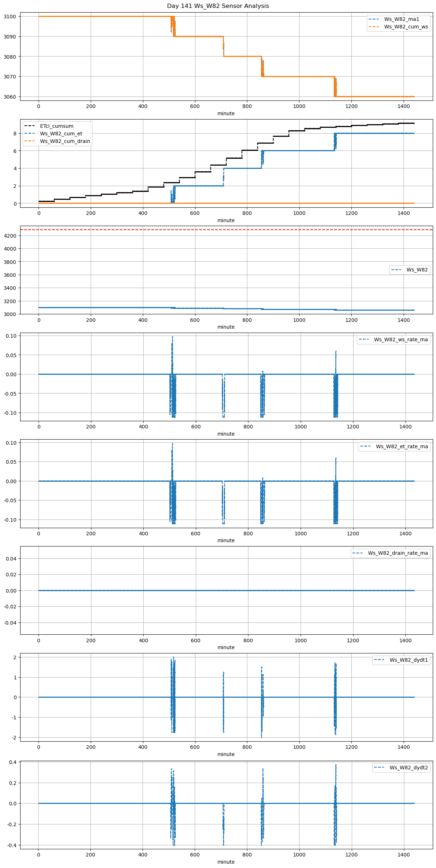This screenshot has width=436, height=868.
Task: Click the 4200 y-axis tick label
Action: (10, 236)
